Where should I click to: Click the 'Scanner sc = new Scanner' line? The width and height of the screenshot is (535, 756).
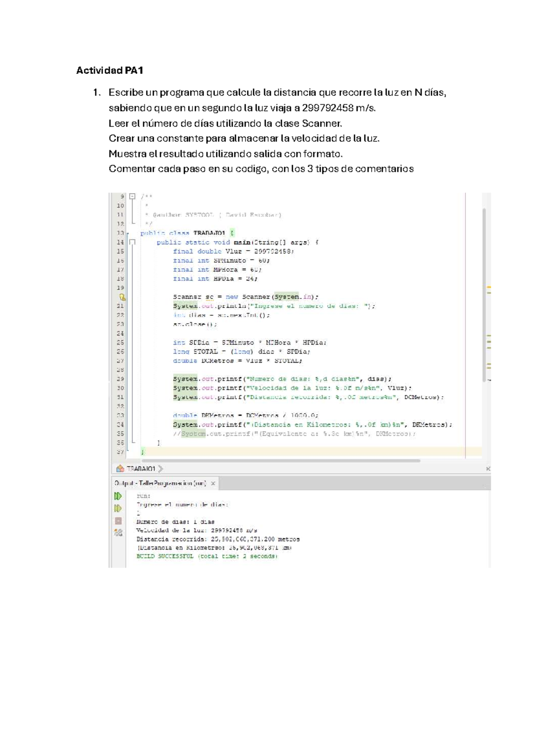pos(246,297)
